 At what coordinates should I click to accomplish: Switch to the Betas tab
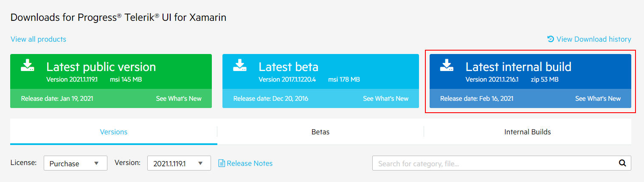(321, 132)
